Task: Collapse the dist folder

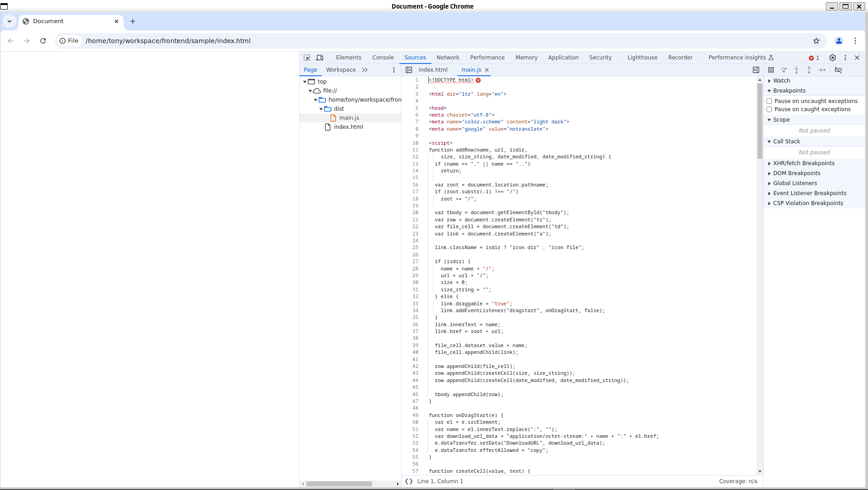Action: tap(321, 109)
